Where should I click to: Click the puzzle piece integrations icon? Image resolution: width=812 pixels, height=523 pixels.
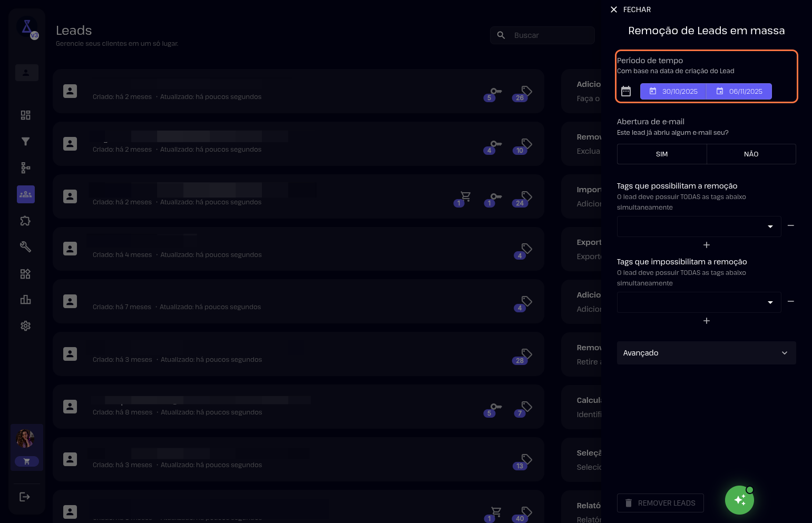coord(25,221)
